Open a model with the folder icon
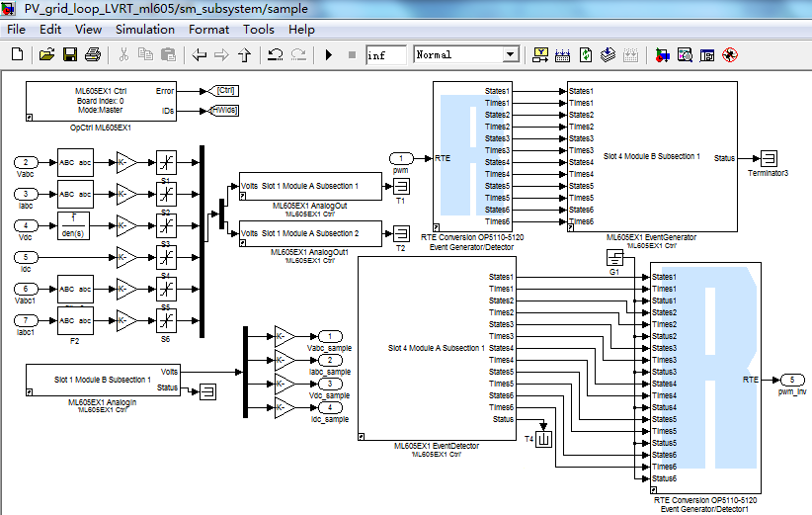Screen dimensions: 812x515 pyautogui.click(x=46, y=55)
